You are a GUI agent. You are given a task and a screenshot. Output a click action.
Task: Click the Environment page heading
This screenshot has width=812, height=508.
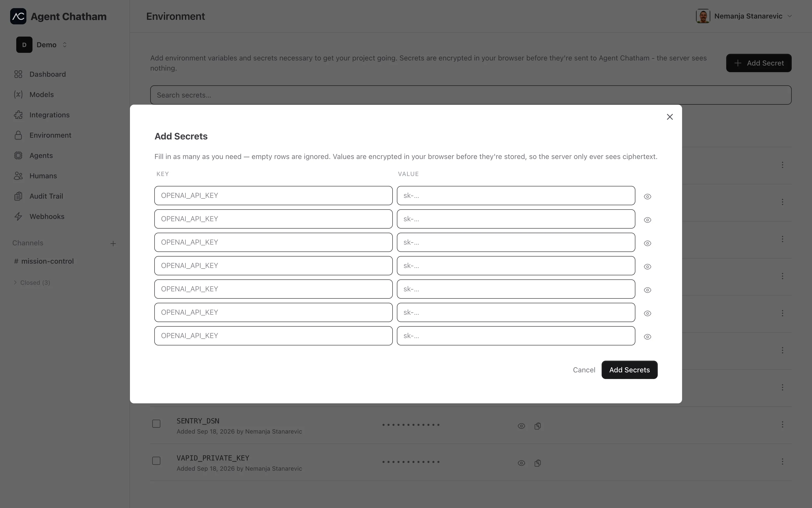176,16
